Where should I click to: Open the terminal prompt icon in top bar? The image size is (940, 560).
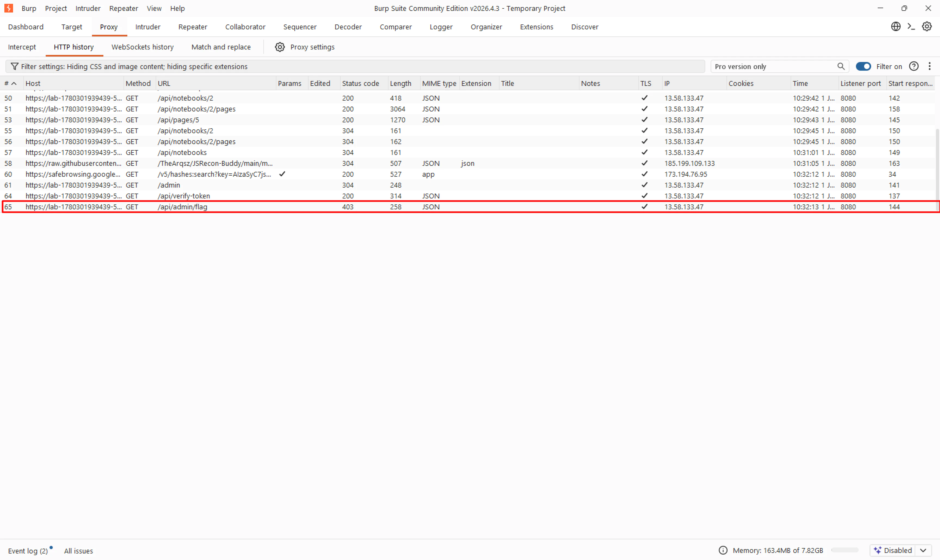click(x=911, y=26)
